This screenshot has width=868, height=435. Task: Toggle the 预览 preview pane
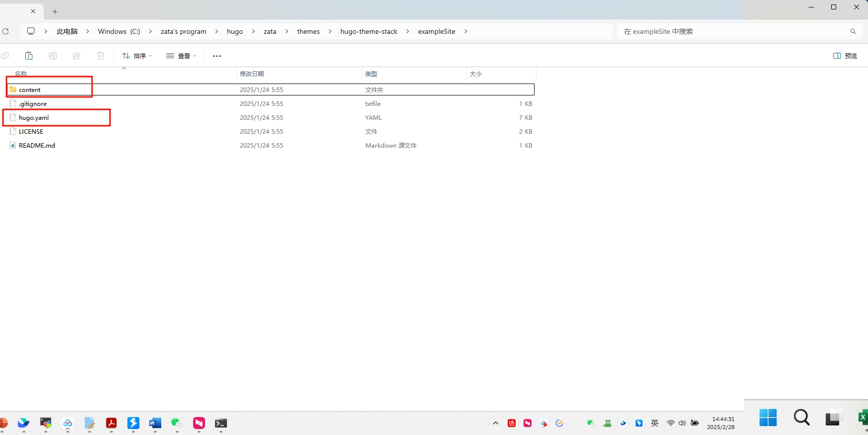(x=845, y=56)
